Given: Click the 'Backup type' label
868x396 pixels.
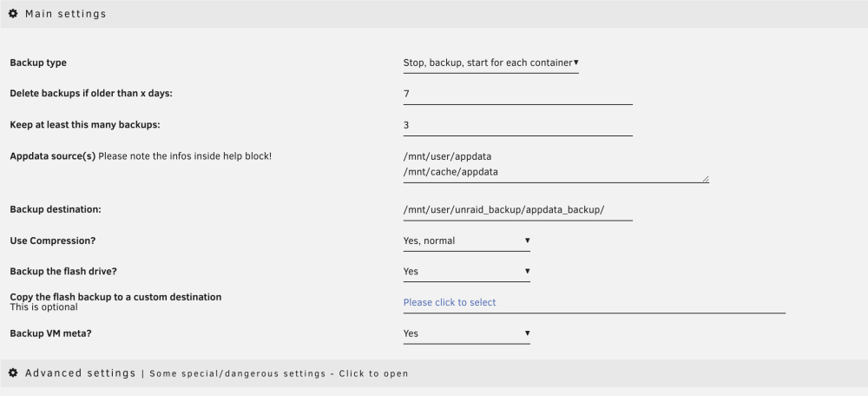Looking at the screenshot, I should 38,63.
